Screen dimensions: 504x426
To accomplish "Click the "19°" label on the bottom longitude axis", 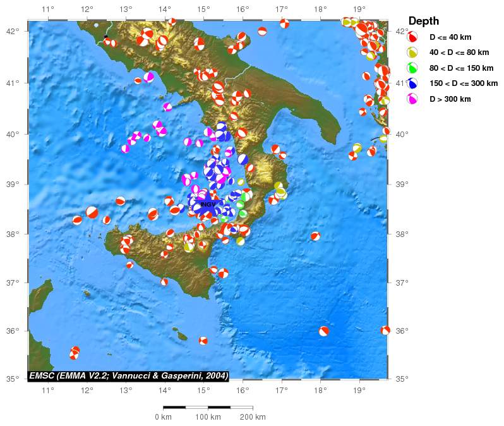I will (x=359, y=390).
